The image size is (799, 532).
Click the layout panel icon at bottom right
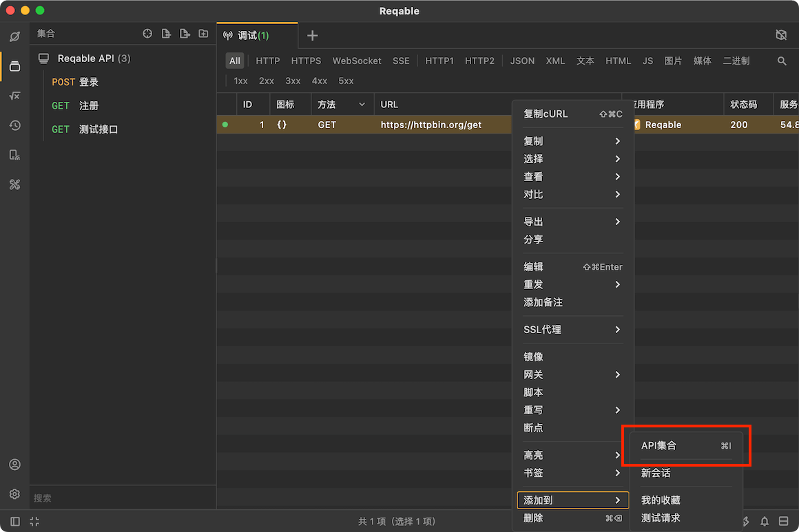[x=784, y=521]
